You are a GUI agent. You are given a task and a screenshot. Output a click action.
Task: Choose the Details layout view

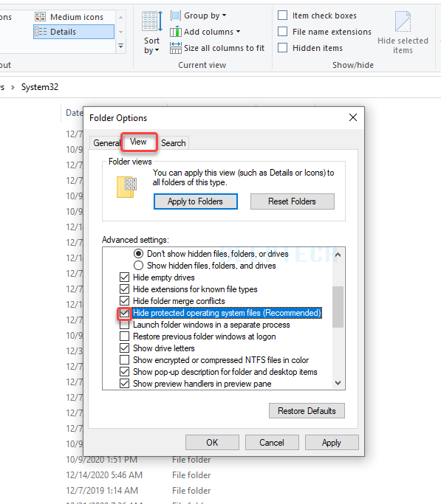(74, 32)
